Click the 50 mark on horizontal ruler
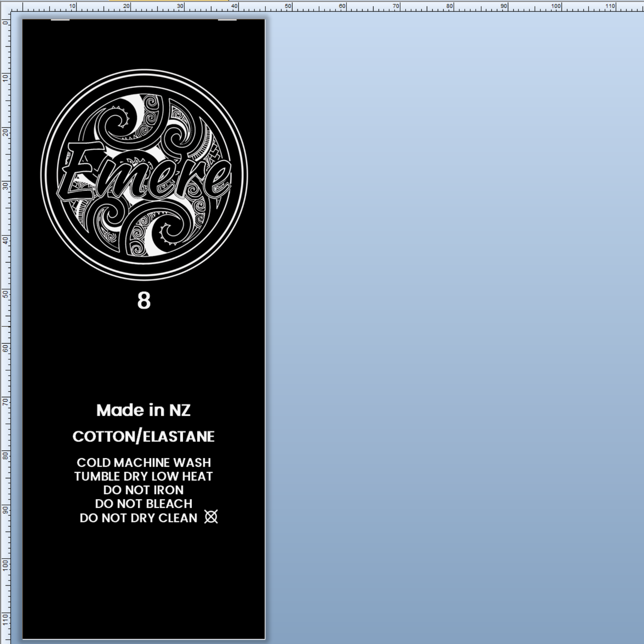 (x=292, y=6)
